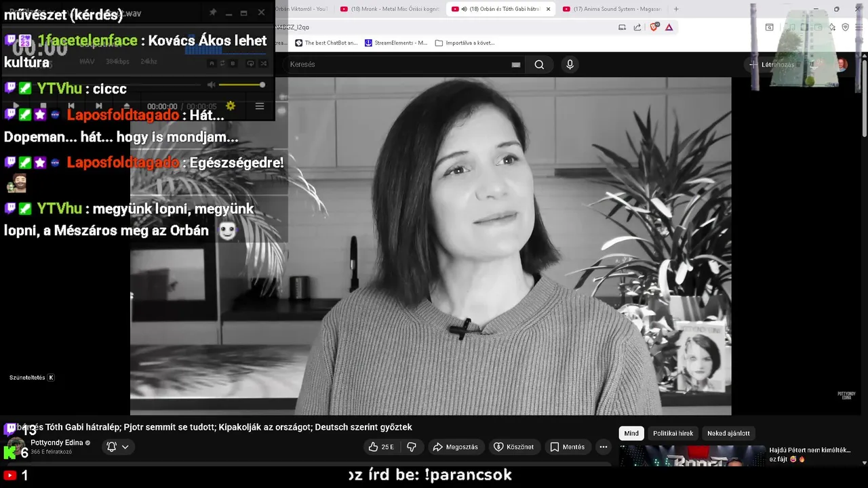Adjust the audio player volume slider
This screenshot has height=488, width=868.
pyautogui.click(x=241, y=85)
